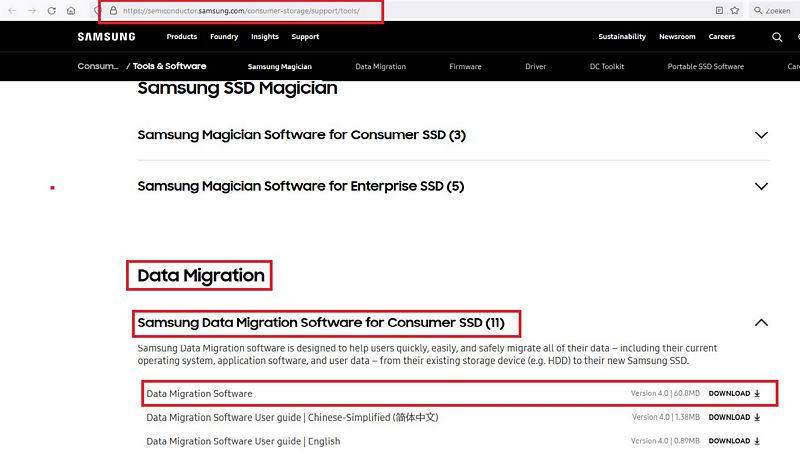Click the 'Version 4.0 | 0.89MB' text
800x454 pixels.
point(665,441)
